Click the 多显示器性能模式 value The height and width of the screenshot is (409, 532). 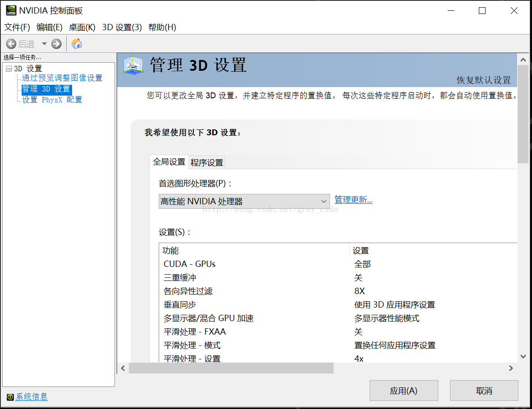(387, 318)
